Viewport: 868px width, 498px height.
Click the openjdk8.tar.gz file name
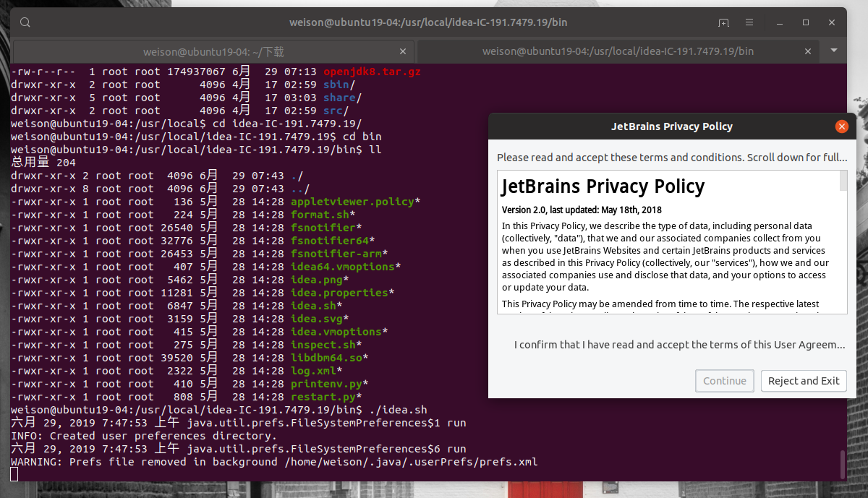pyautogui.click(x=372, y=72)
